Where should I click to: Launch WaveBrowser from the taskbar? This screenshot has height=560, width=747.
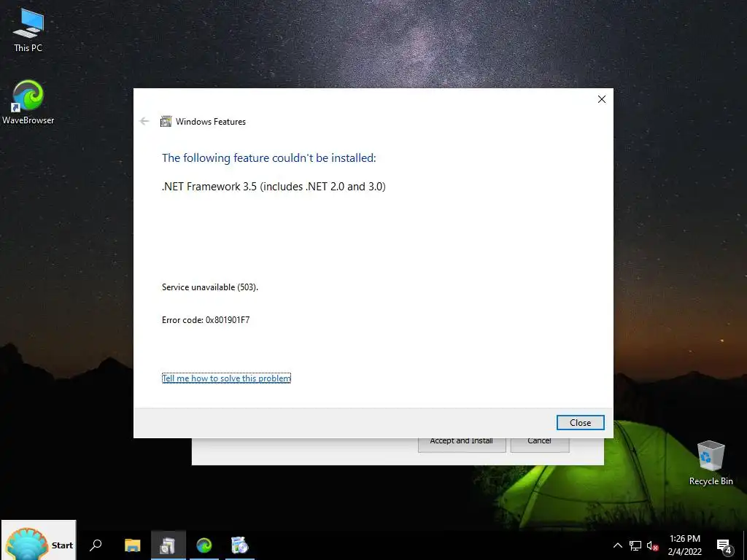[x=204, y=545]
